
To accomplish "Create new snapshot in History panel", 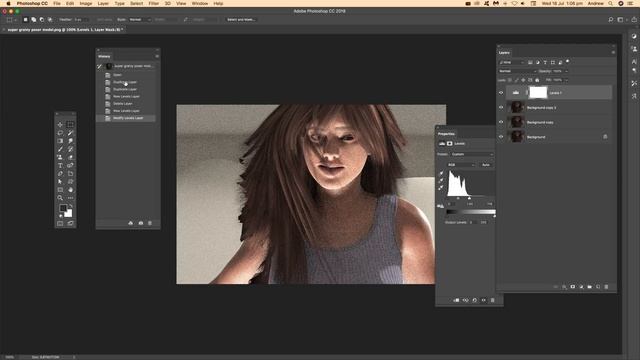I will [x=141, y=223].
